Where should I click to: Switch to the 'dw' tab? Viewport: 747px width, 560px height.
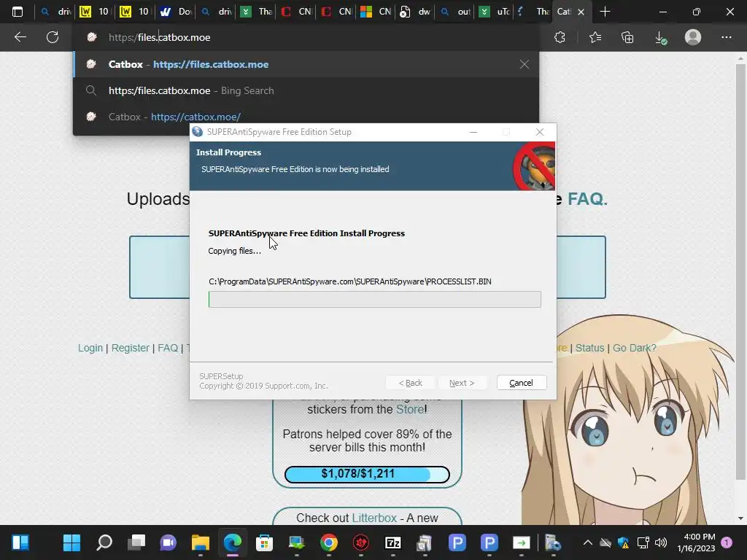(415, 12)
